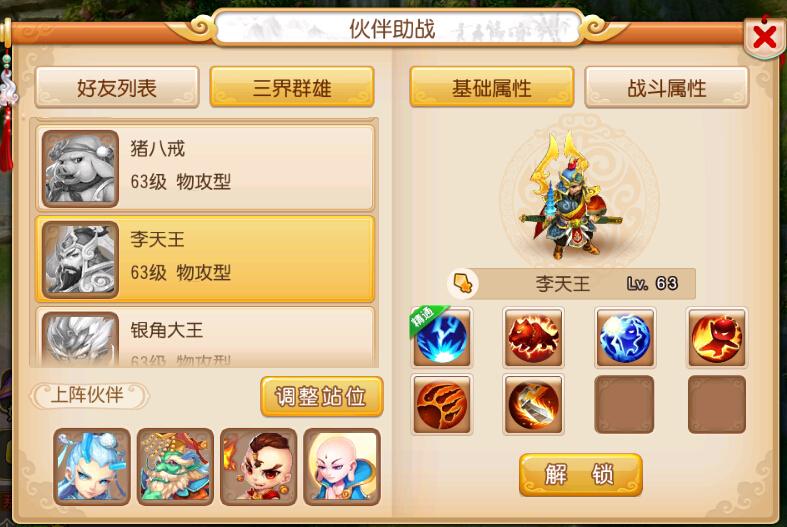Tap the 解锁 unlock button
The height and width of the screenshot is (527, 787).
click(x=581, y=474)
